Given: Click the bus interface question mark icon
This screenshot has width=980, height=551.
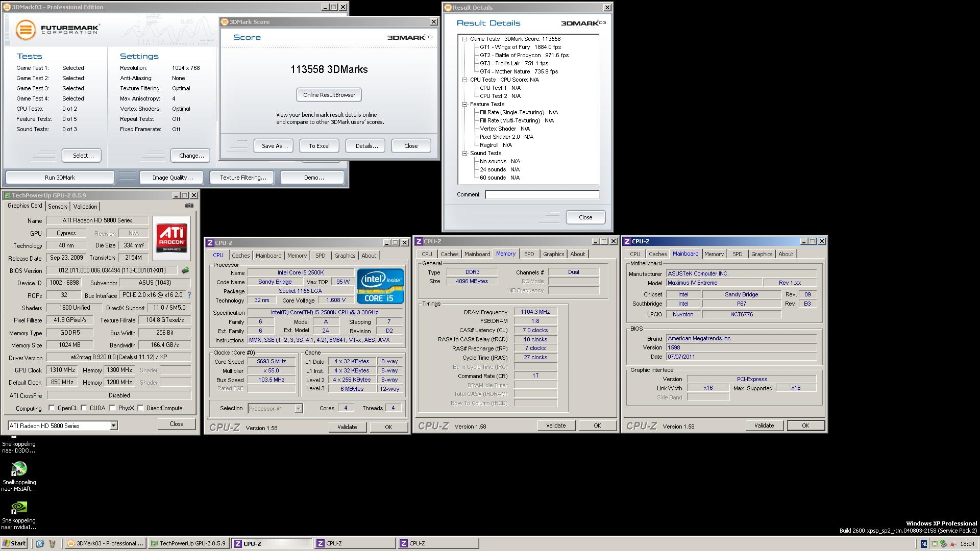Looking at the screenshot, I should tap(189, 295).
